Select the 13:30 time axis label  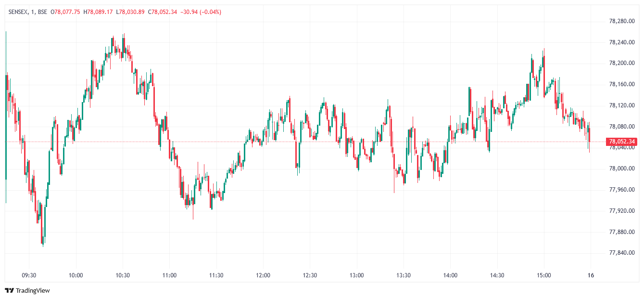(403, 275)
